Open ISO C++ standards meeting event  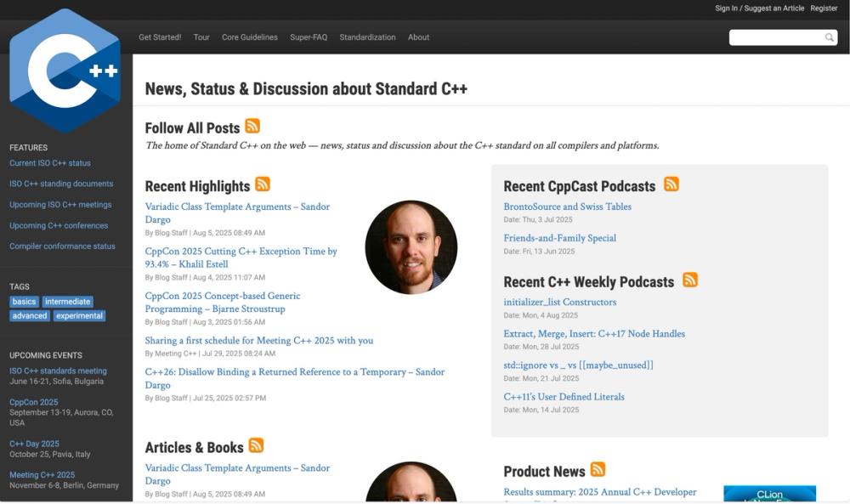[x=58, y=371]
